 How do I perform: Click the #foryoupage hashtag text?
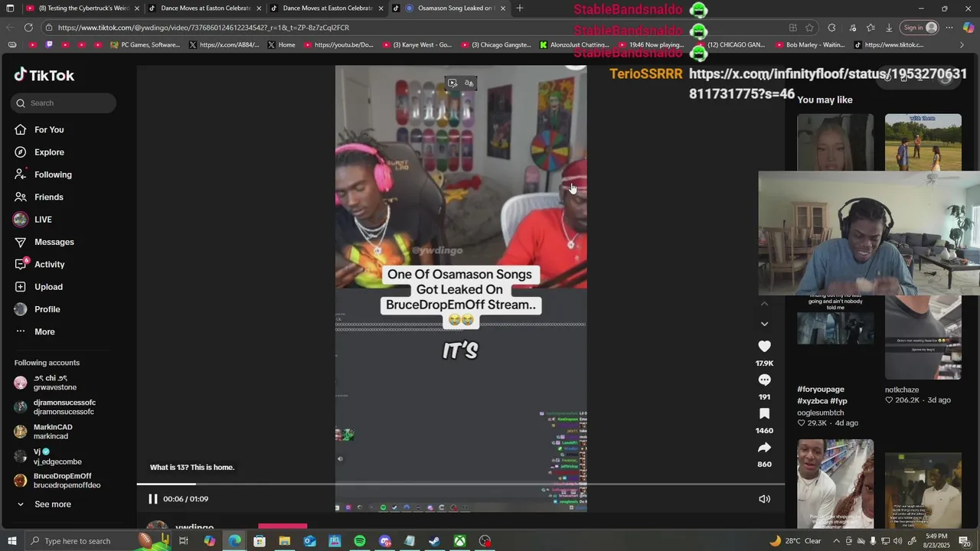[820, 390]
